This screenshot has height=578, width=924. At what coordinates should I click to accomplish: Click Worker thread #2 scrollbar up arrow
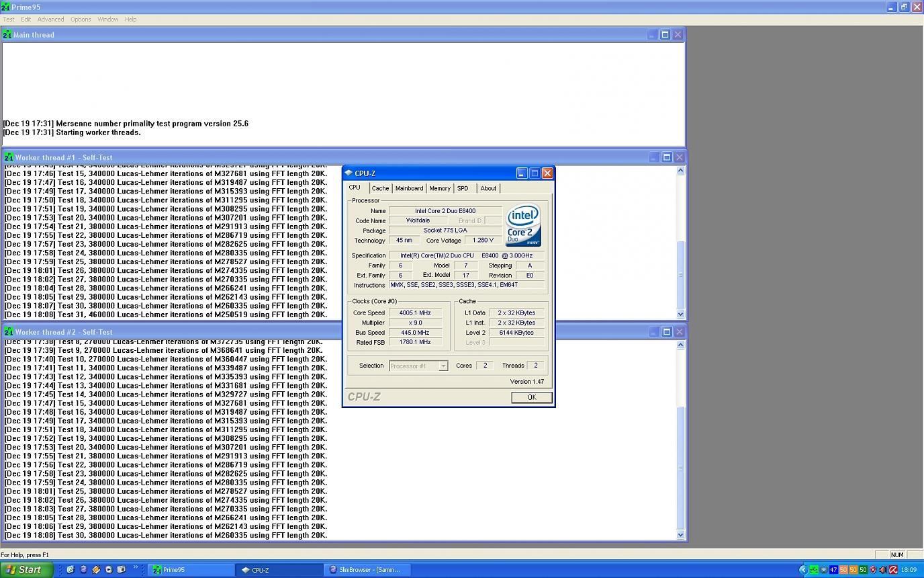(680, 345)
